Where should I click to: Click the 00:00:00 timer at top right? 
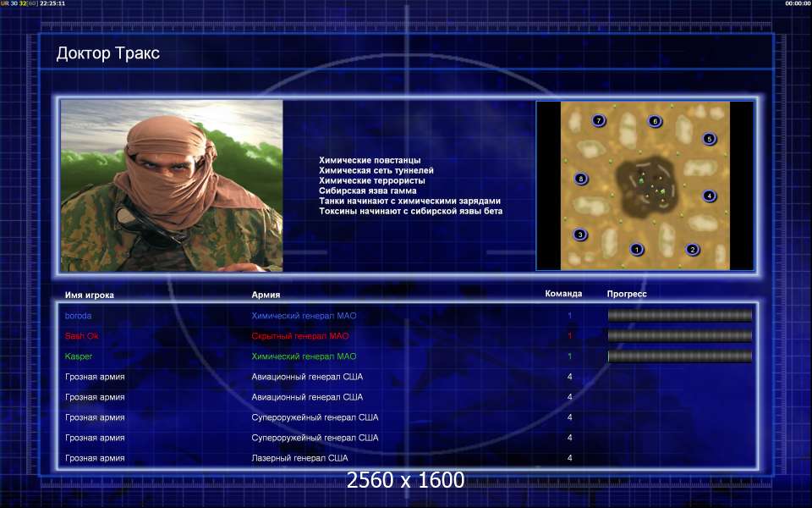pyautogui.click(x=798, y=3)
